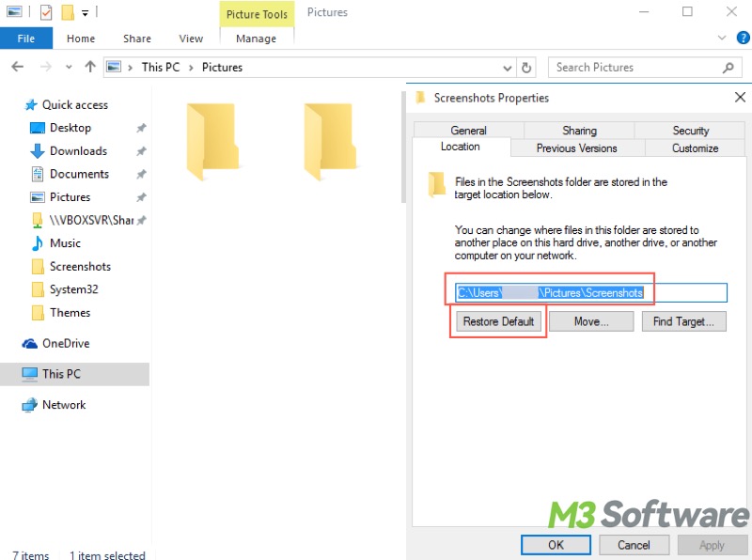Select OneDrive in navigation pane
The image size is (752, 560).
tap(66, 343)
